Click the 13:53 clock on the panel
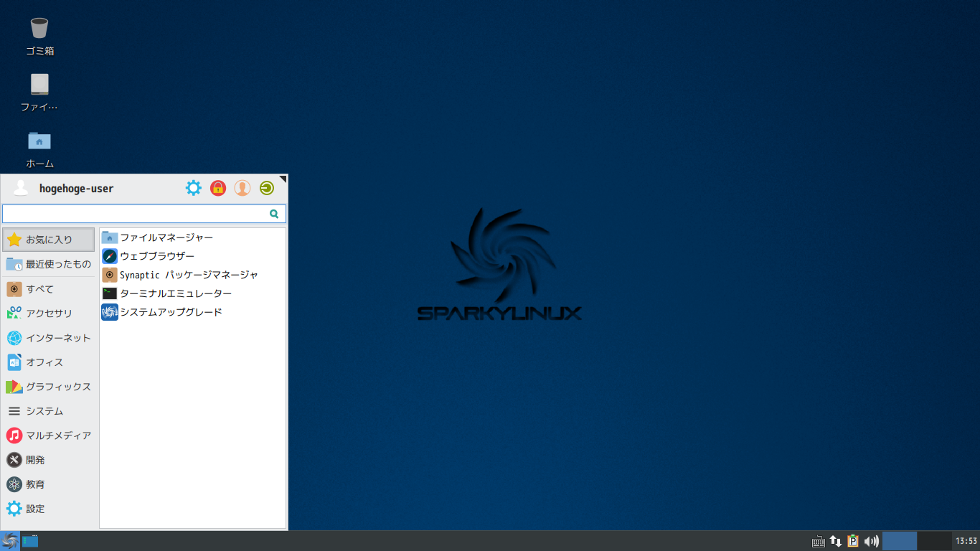This screenshot has width=980, height=551. coord(966,541)
